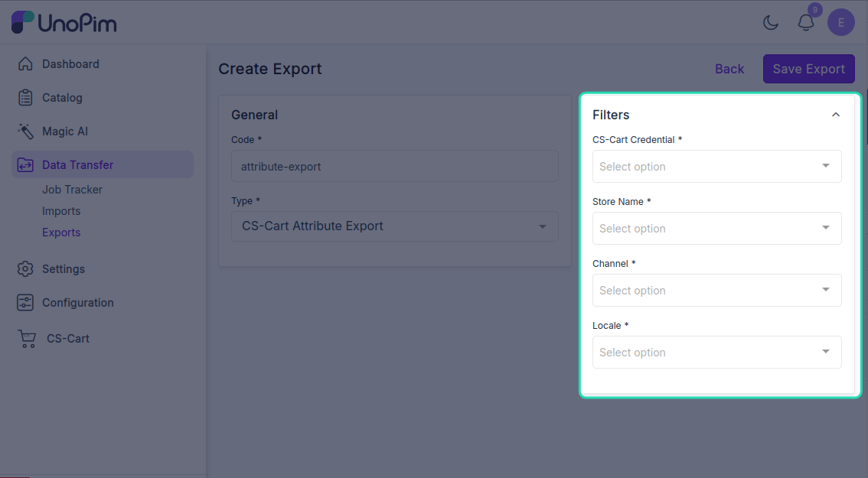Select Data Transfer in sidebar

pos(103,165)
